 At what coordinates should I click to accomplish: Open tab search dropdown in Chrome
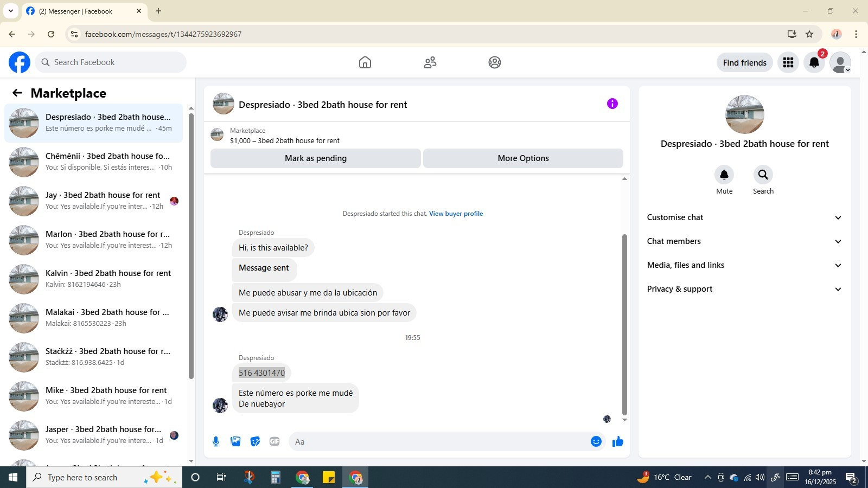pos(10,11)
